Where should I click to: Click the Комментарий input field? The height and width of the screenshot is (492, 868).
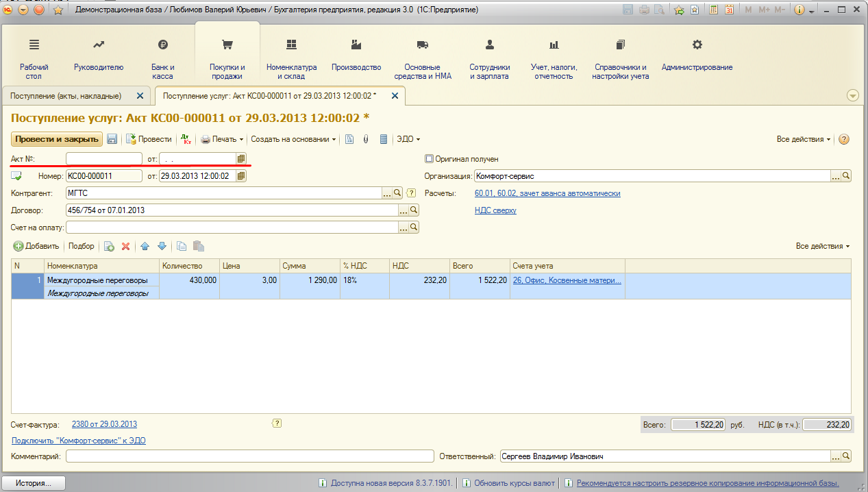pyautogui.click(x=250, y=456)
